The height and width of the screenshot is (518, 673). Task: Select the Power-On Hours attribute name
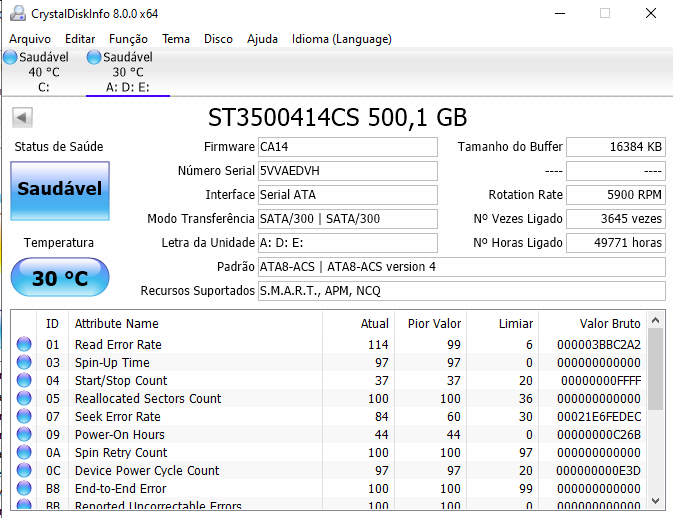120,435
